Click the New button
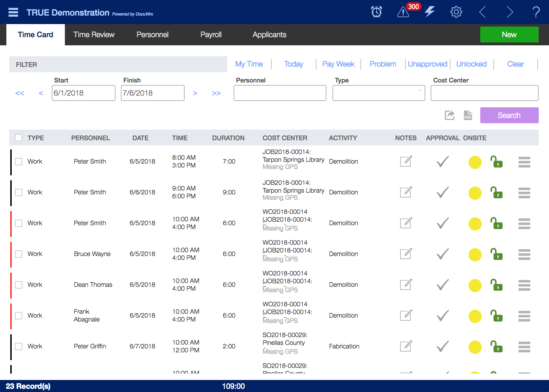The width and height of the screenshot is (549, 392). coord(509,34)
